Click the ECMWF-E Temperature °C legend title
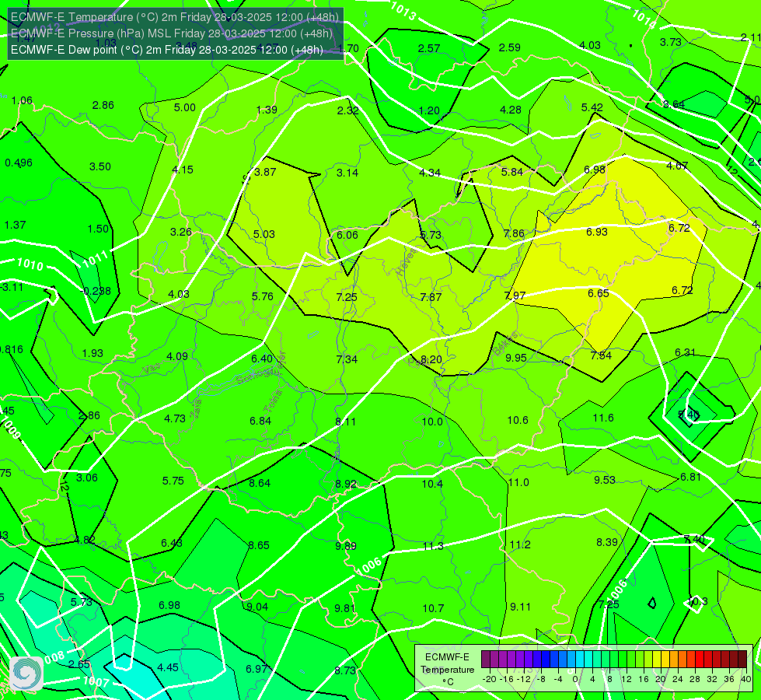This screenshot has height=700, width=761. pyautogui.click(x=447, y=670)
